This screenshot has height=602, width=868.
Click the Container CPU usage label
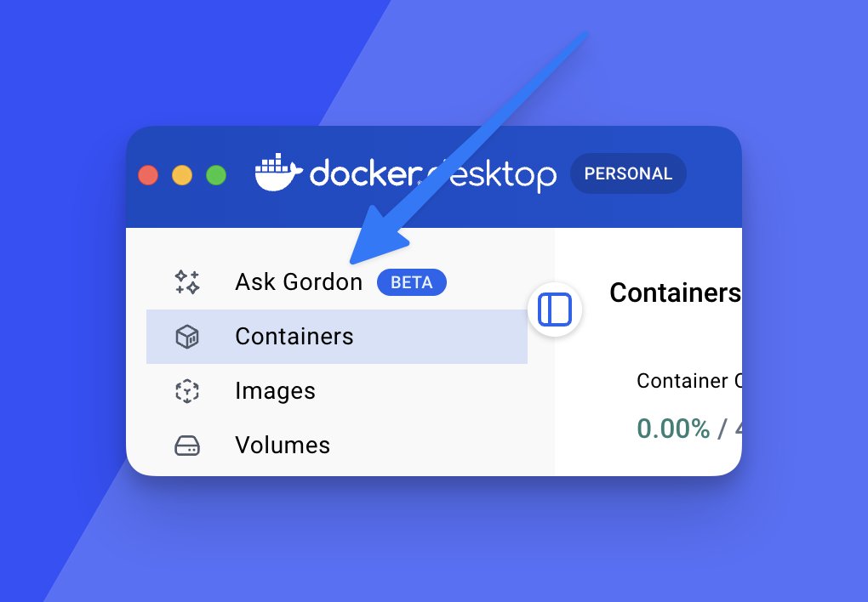[689, 381]
